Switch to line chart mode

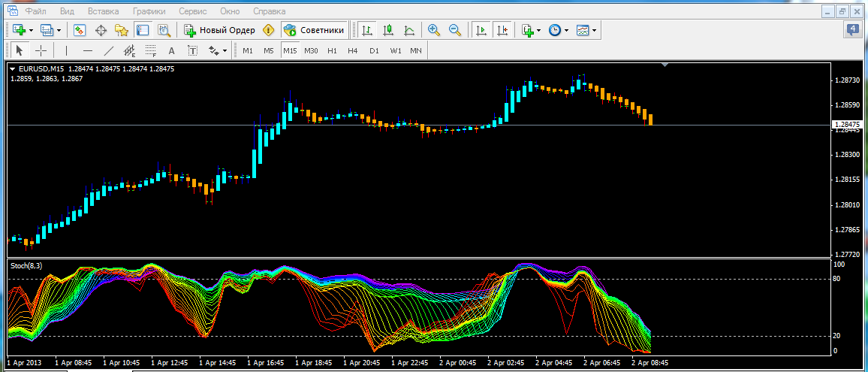coord(408,30)
